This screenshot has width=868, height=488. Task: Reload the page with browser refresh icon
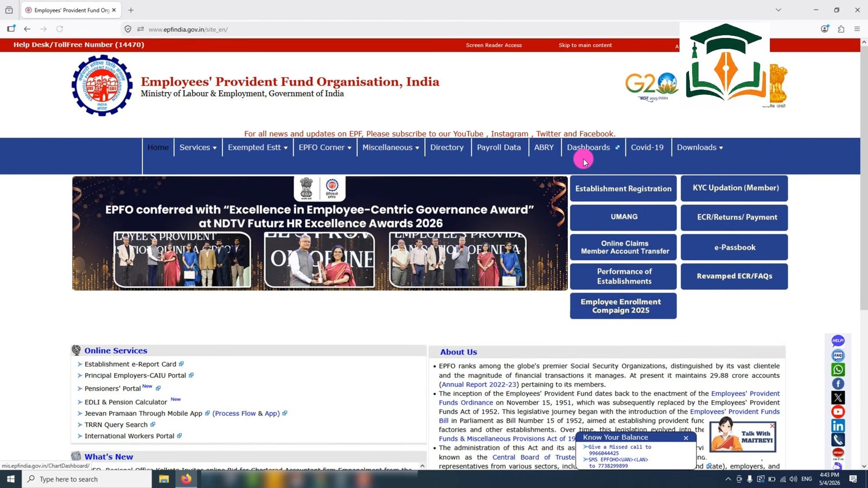click(60, 29)
